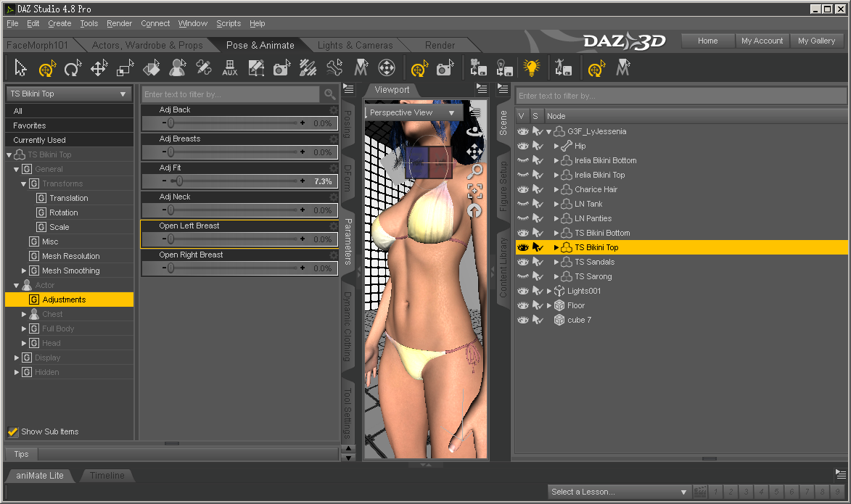Click the Open Left Breast slider track
The width and height of the screenshot is (851, 504).
click(x=234, y=239)
